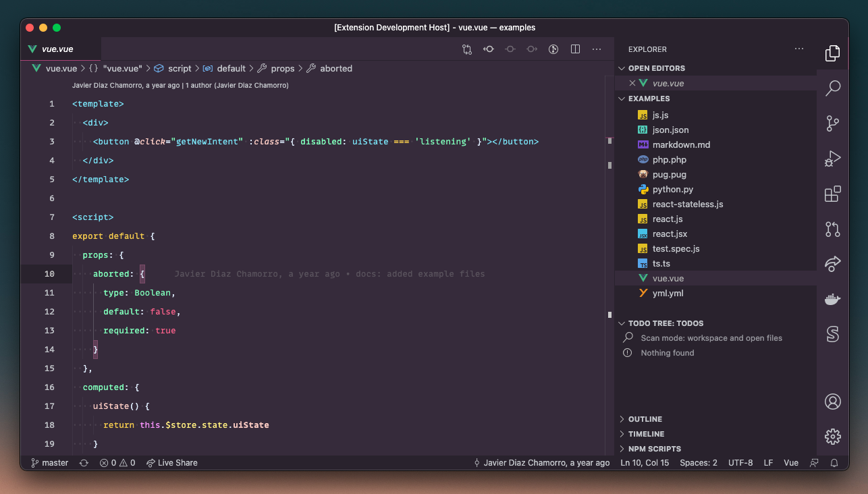Click aborted breadcrumb item
Viewport: 868px width, 494px height.
pos(329,69)
